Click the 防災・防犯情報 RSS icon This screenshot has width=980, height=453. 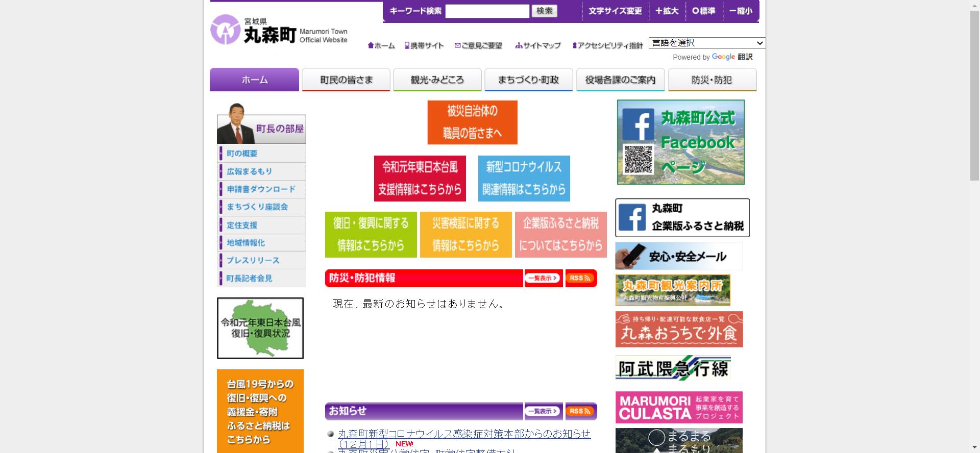[x=581, y=278]
